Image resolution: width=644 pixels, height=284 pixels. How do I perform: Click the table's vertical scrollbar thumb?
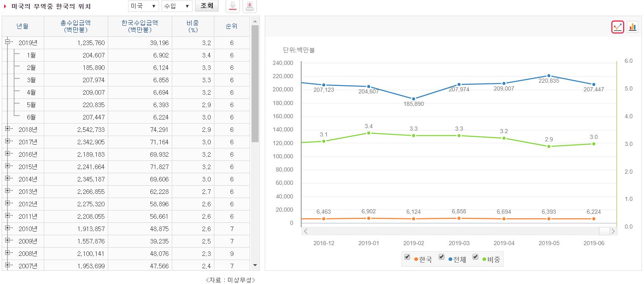[x=255, y=83]
